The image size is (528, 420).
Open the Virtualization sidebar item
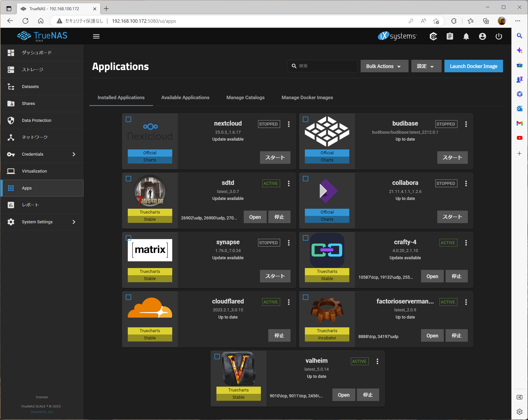coord(34,171)
